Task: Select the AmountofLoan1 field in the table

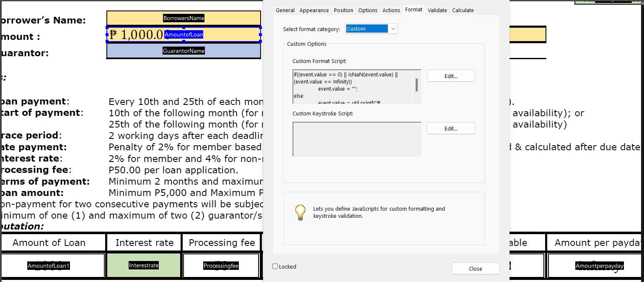Action: pos(53,266)
